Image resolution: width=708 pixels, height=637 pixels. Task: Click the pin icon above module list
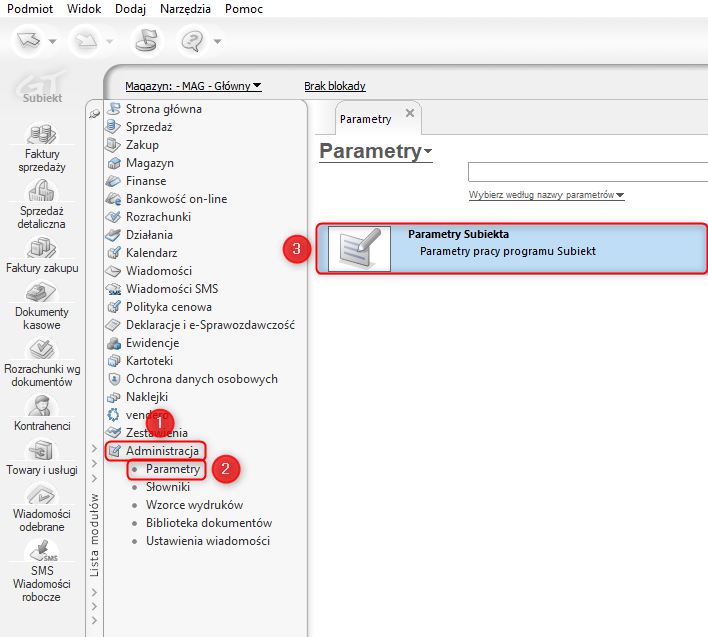pos(94,113)
